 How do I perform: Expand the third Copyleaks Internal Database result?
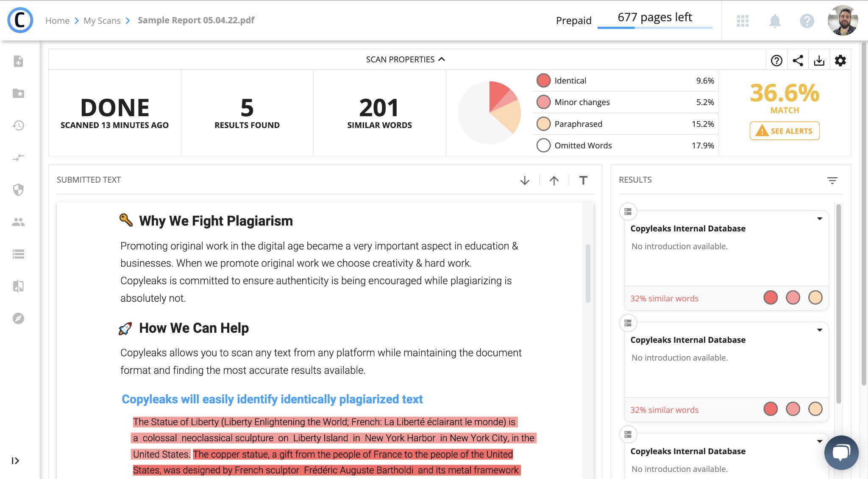click(x=819, y=440)
